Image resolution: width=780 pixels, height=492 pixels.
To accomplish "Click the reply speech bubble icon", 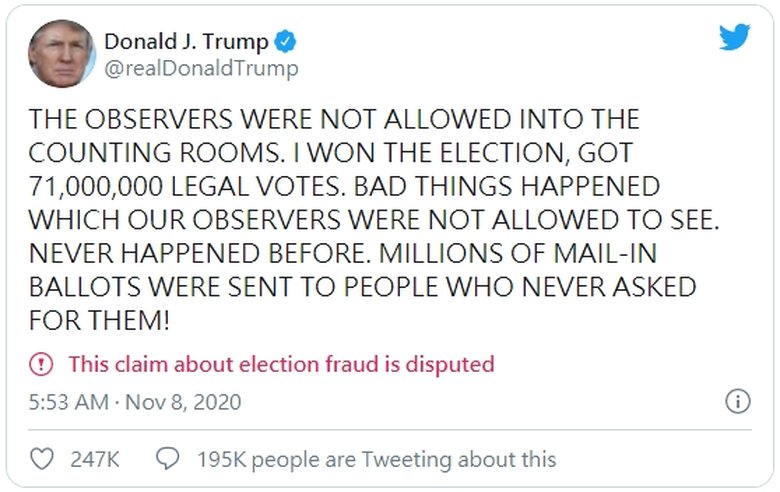I will point(167,459).
